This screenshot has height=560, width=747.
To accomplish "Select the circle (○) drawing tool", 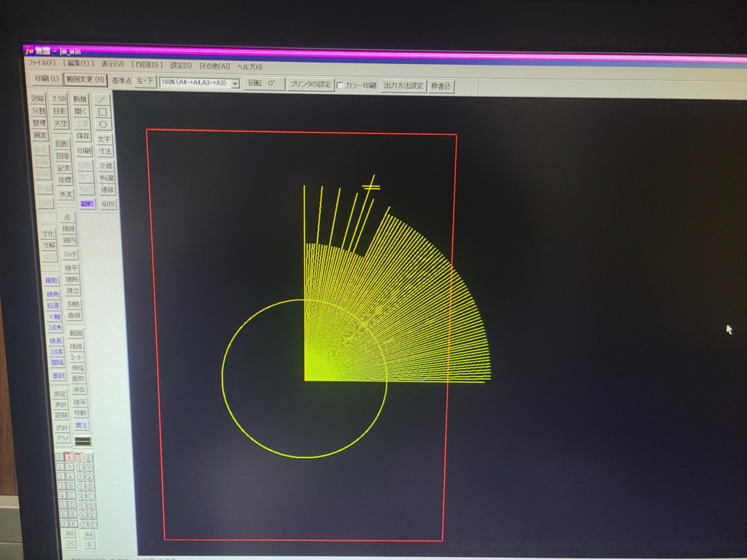I will [104, 124].
